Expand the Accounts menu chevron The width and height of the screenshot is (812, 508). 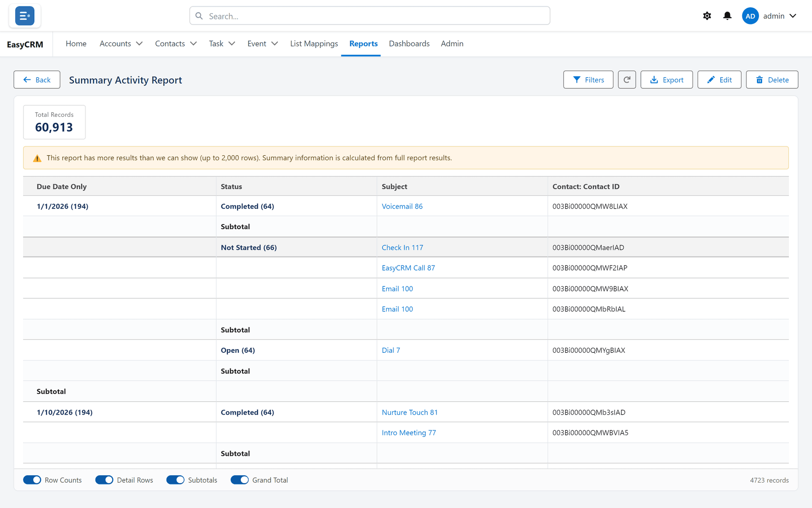139,43
